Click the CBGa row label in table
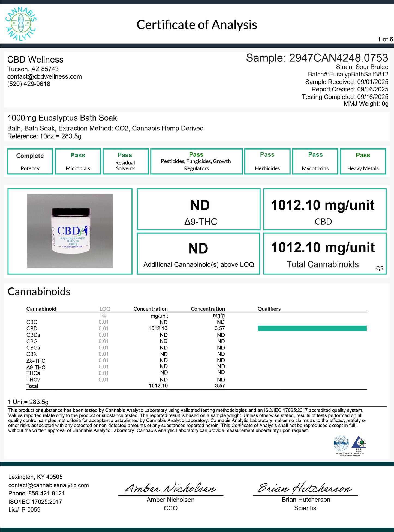 pos(33,348)
